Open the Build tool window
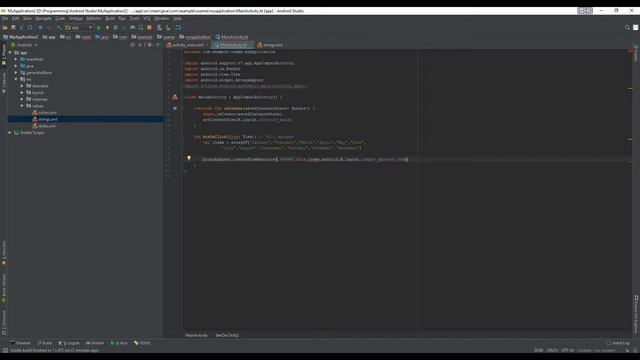Image resolution: width=640 pixels, height=360 pixels. (x=45, y=343)
